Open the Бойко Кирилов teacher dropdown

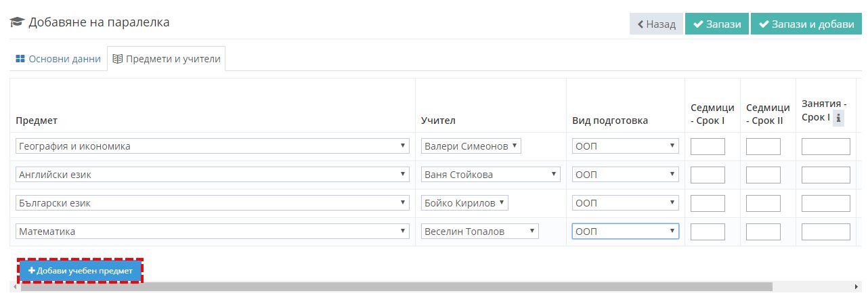click(x=464, y=203)
